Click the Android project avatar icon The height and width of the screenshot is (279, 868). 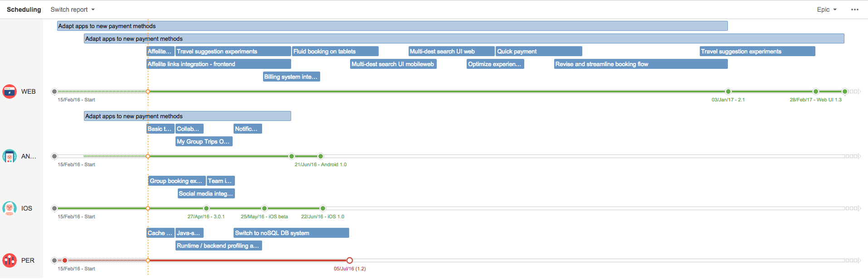[10, 156]
